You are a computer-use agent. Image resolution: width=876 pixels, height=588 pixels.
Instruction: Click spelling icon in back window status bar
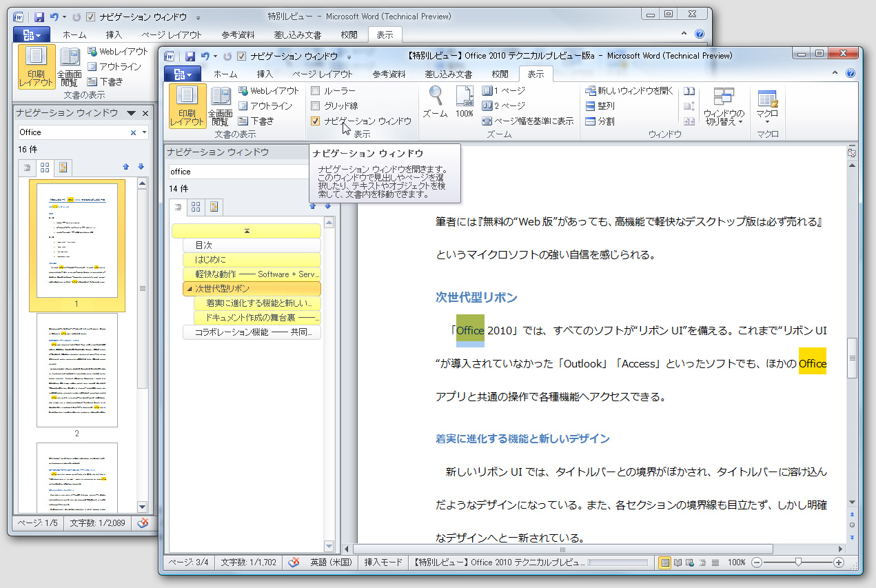[x=142, y=523]
